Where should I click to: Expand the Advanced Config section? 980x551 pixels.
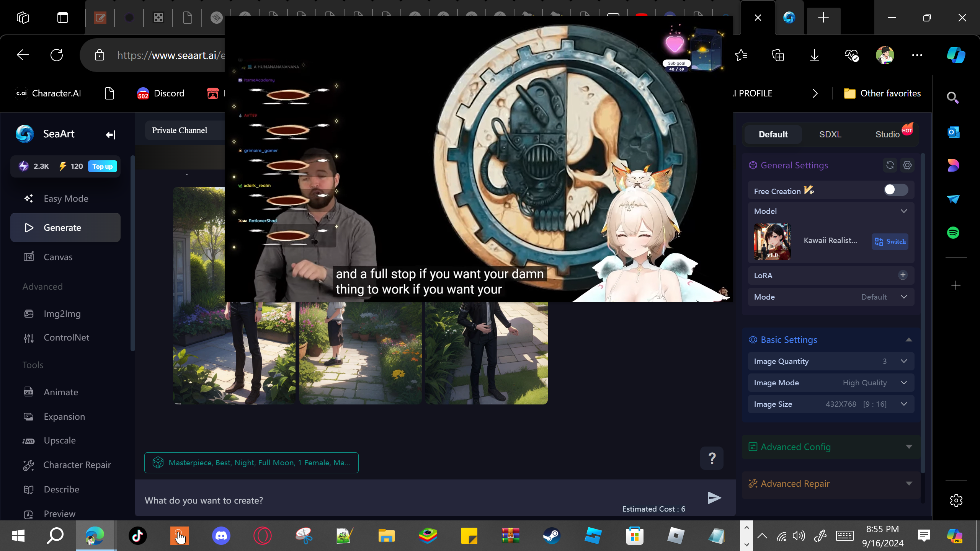pos(909,447)
